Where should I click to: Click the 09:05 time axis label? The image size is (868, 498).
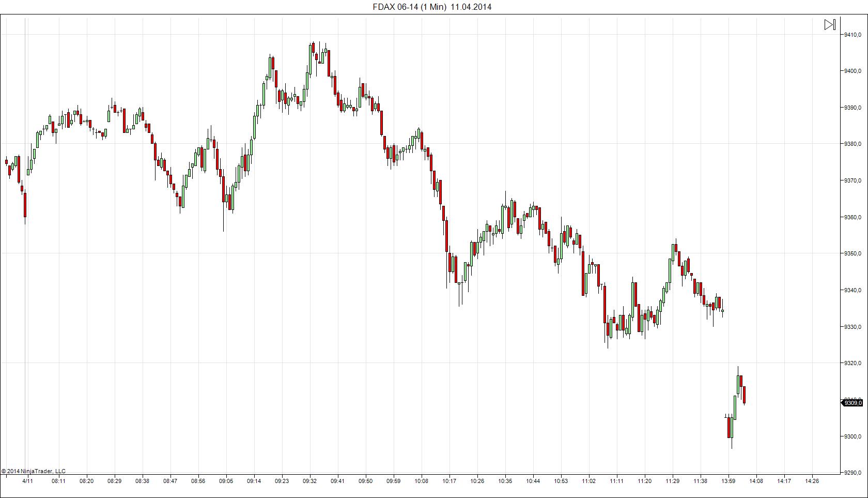(x=226, y=481)
